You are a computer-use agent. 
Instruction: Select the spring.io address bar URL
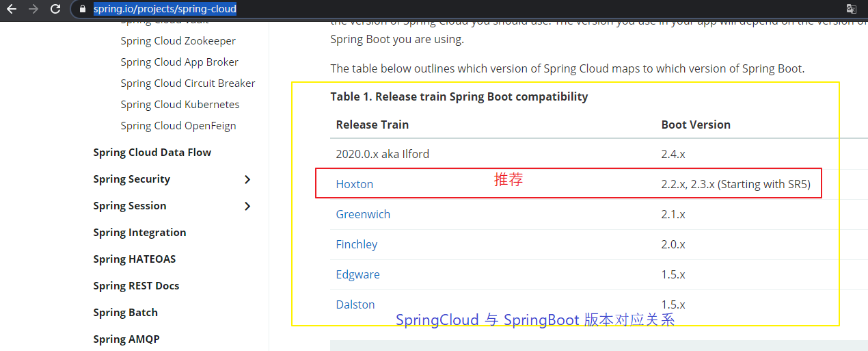coord(165,9)
